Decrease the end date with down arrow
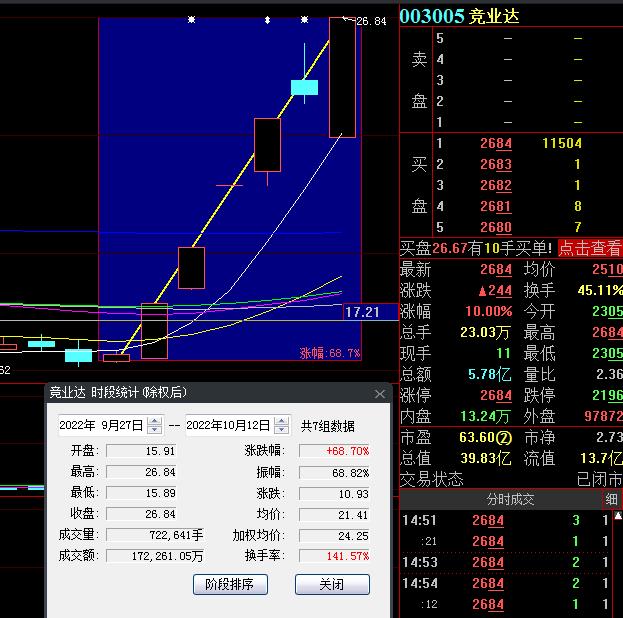The image size is (623, 618). point(282,430)
